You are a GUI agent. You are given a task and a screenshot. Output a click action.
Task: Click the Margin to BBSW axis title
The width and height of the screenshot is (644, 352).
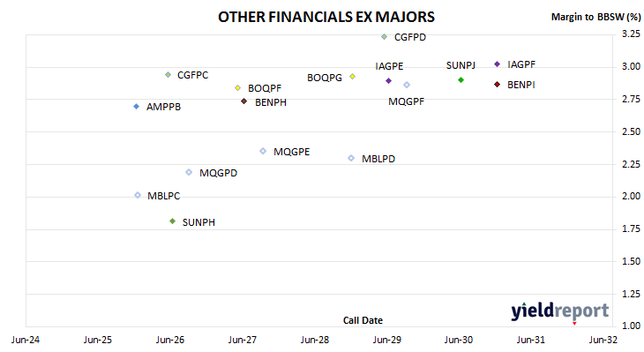click(x=595, y=17)
